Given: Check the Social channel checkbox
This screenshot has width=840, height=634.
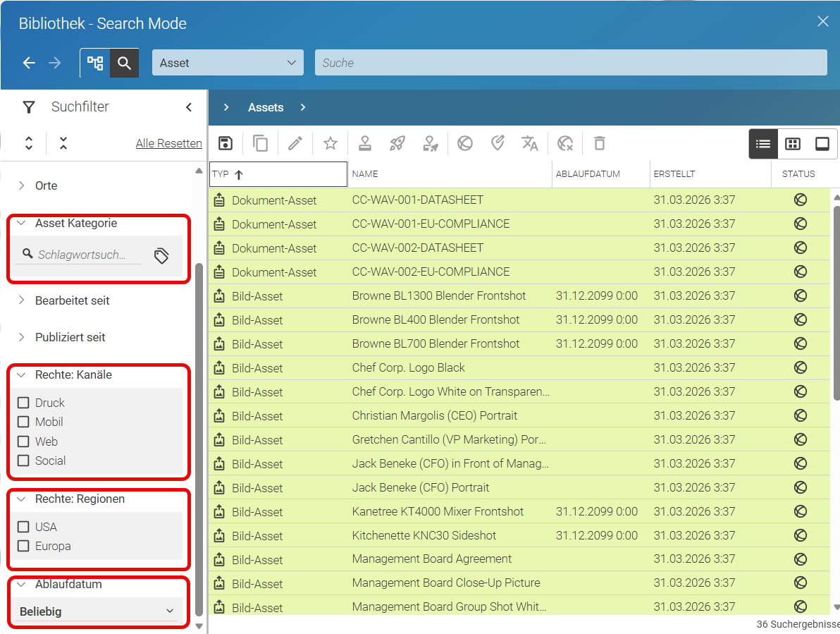Looking at the screenshot, I should click(23, 461).
